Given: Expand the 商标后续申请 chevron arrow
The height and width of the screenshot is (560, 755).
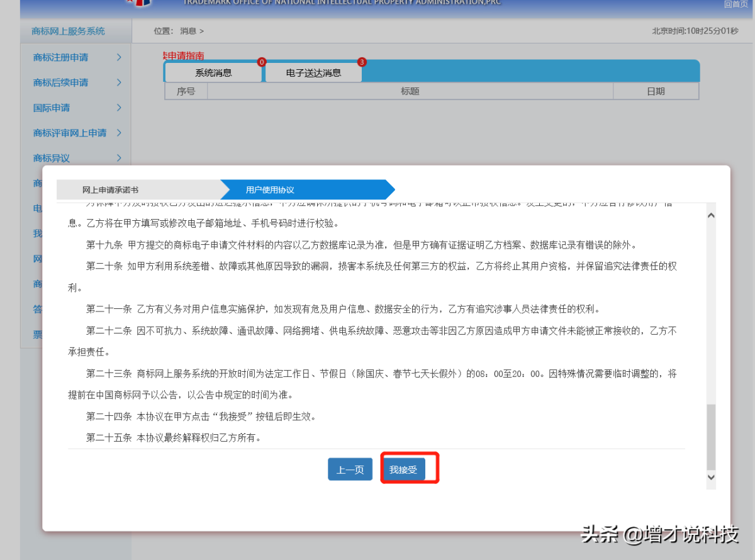Looking at the screenshot, I should coord(119,82).
